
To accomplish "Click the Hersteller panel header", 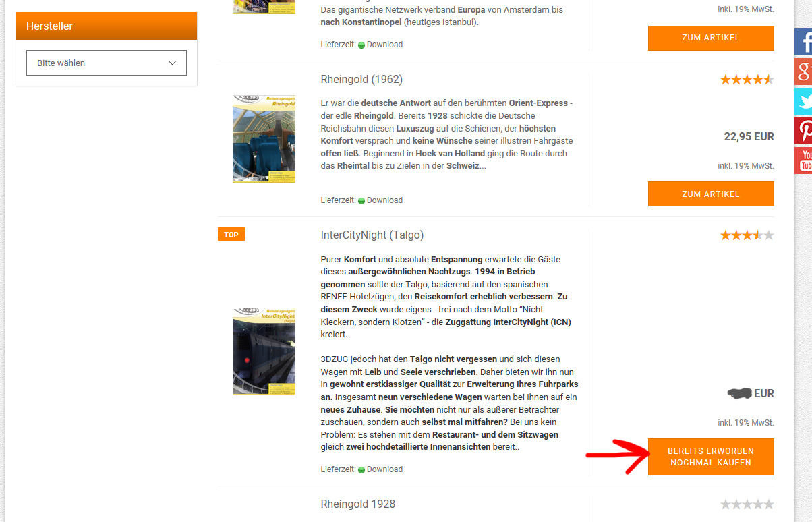I will pyautogui.click(x=107, y=26).
